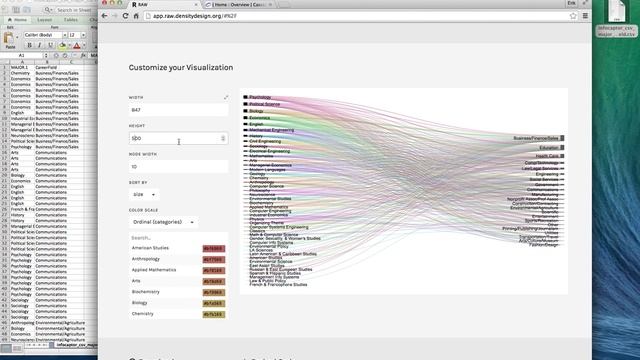Click the Mechanical Engineering node label
The height and width of the screenshot is (360, 640).
[271, 130]
